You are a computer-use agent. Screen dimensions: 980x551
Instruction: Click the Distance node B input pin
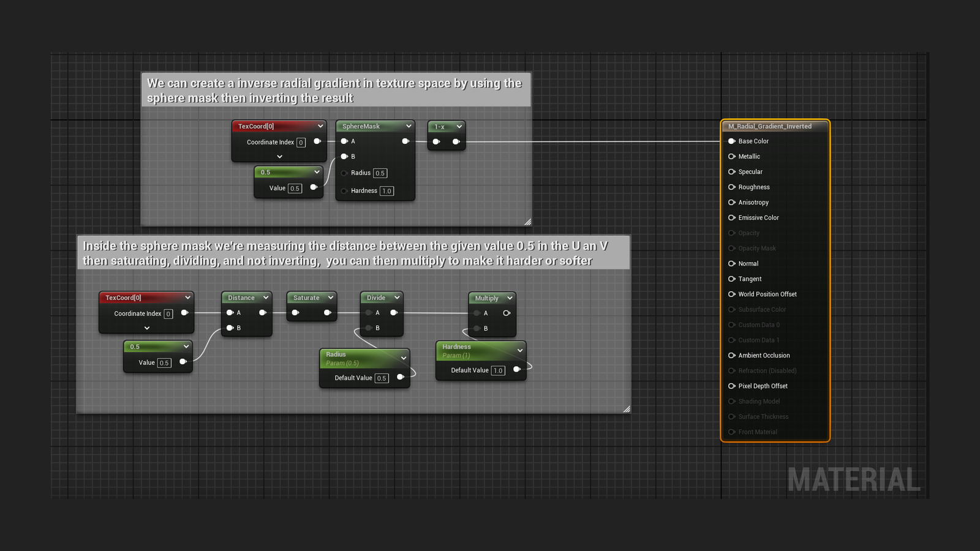[230, 328]
